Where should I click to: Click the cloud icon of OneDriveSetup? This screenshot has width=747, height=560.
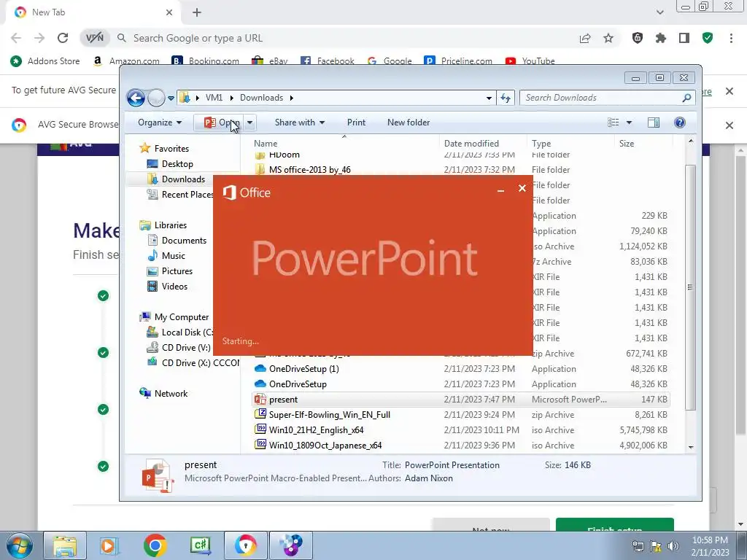coord(260,384)
